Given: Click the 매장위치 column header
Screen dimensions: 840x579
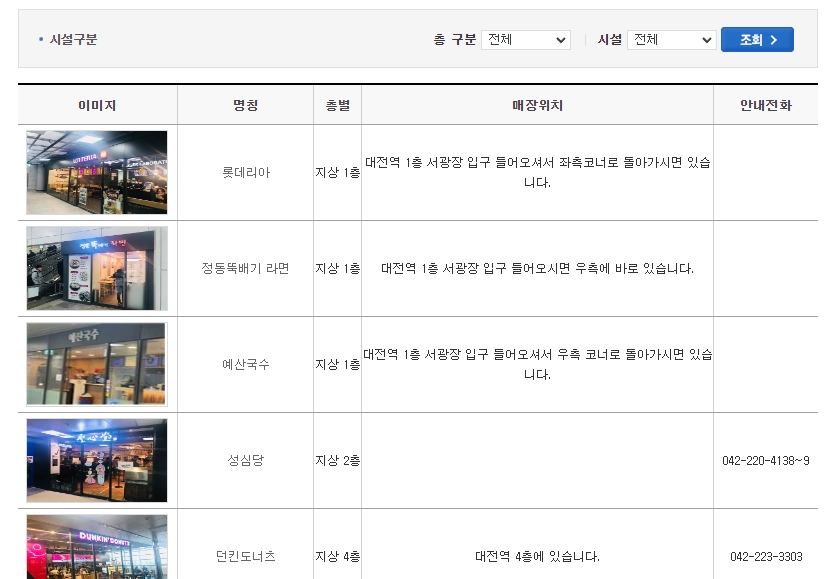Looking at the screenshot, I should [x=537, y=104].
